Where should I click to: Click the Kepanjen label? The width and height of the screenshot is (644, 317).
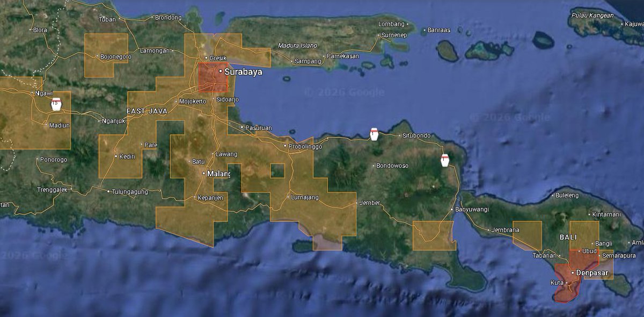click(x=210, y=197)
